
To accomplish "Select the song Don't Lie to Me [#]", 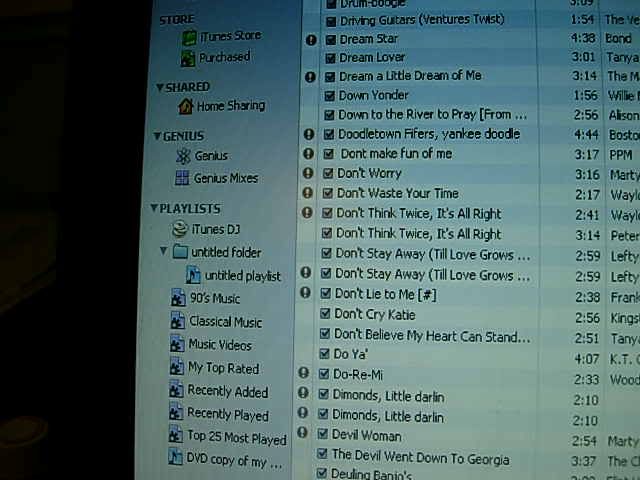I will (386, 294).
